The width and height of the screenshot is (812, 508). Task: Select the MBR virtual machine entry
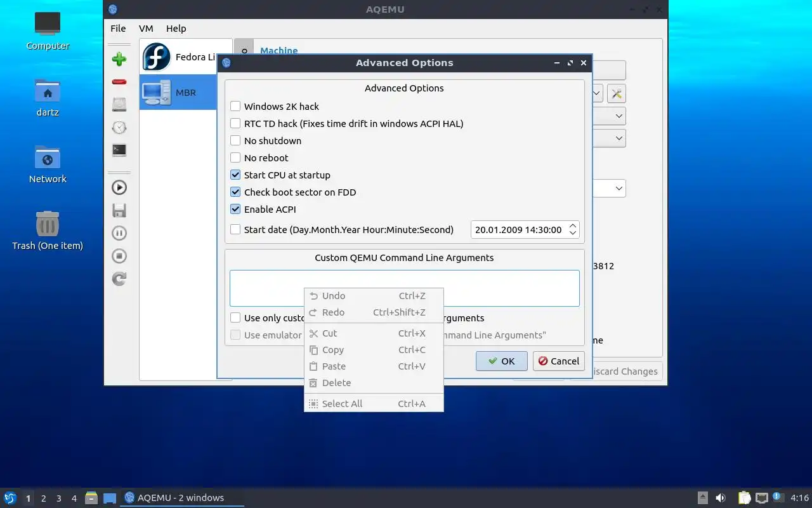pyautogui.click(x=178, y=92)
